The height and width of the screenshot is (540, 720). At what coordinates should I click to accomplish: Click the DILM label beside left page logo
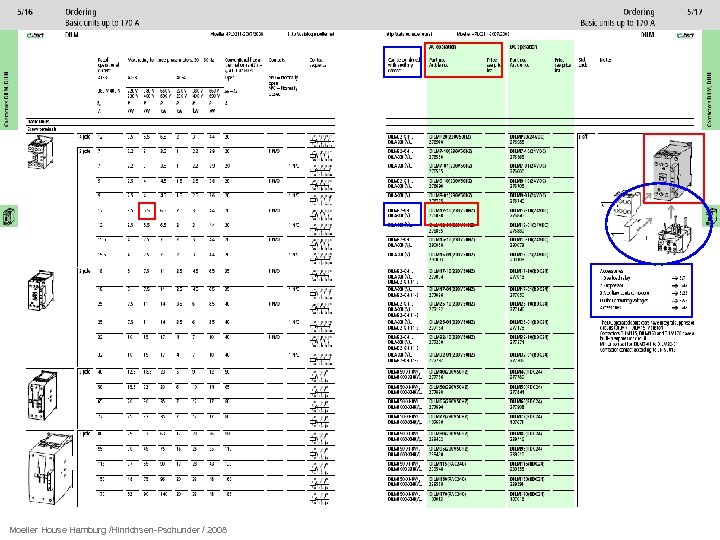(x=72, y=34)
